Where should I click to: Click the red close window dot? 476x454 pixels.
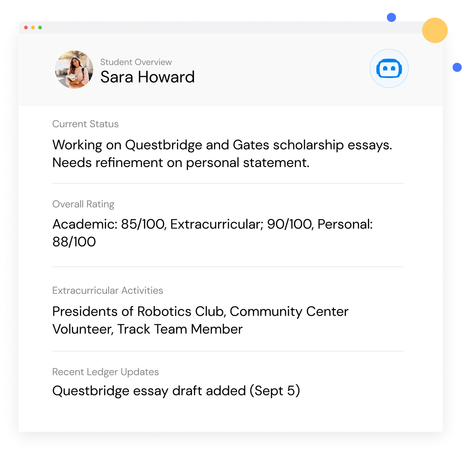point(26,28)
